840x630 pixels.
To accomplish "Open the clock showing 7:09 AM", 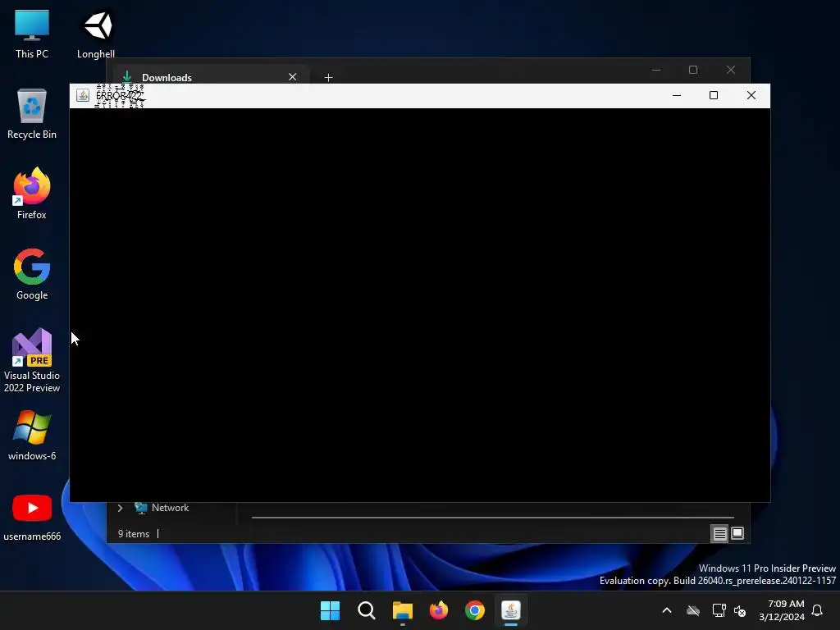I will (782, 610).
